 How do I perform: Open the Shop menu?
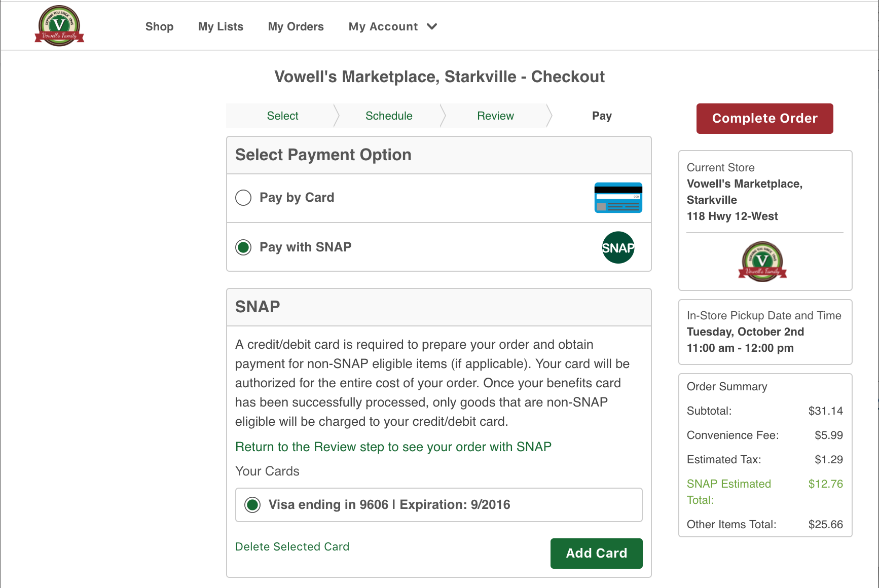pyautogui.click(x=159, y=26)
